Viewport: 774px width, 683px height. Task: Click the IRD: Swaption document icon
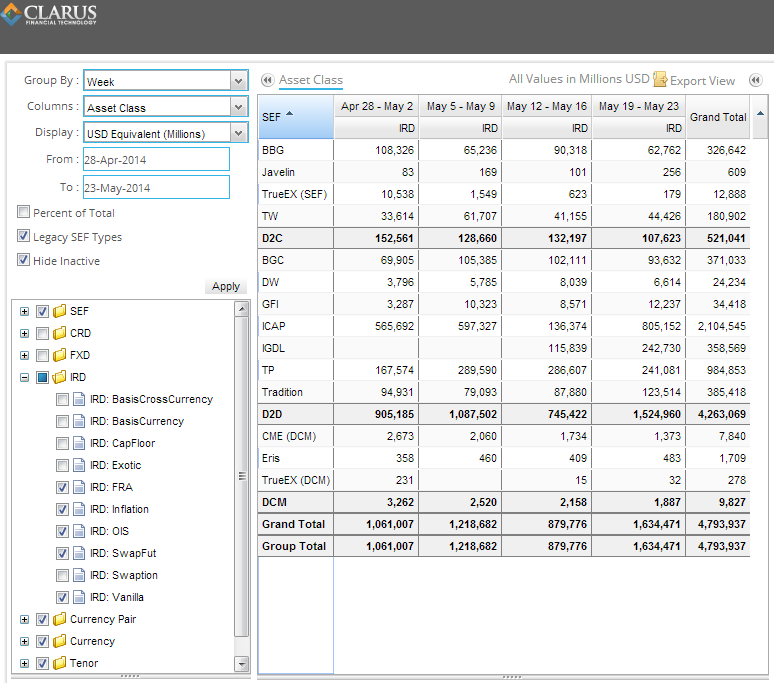(x=79, y=575)
